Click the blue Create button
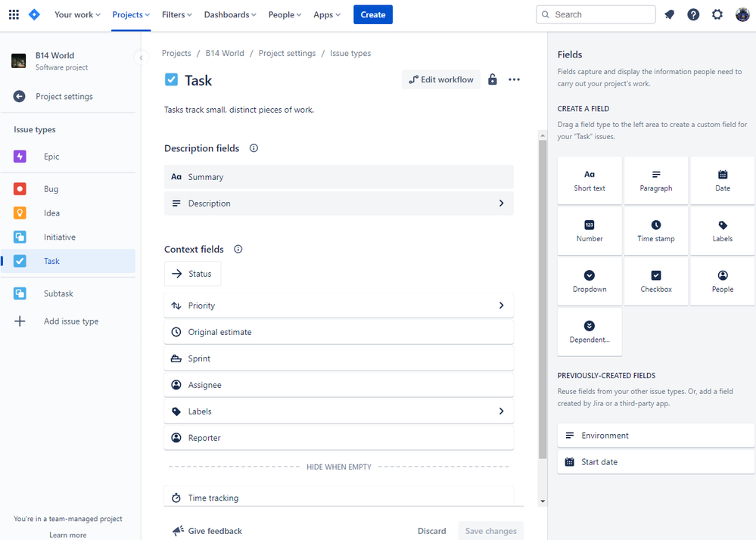Image resolution: width=756 pixels, height=540 pixels. click(372, 14)
